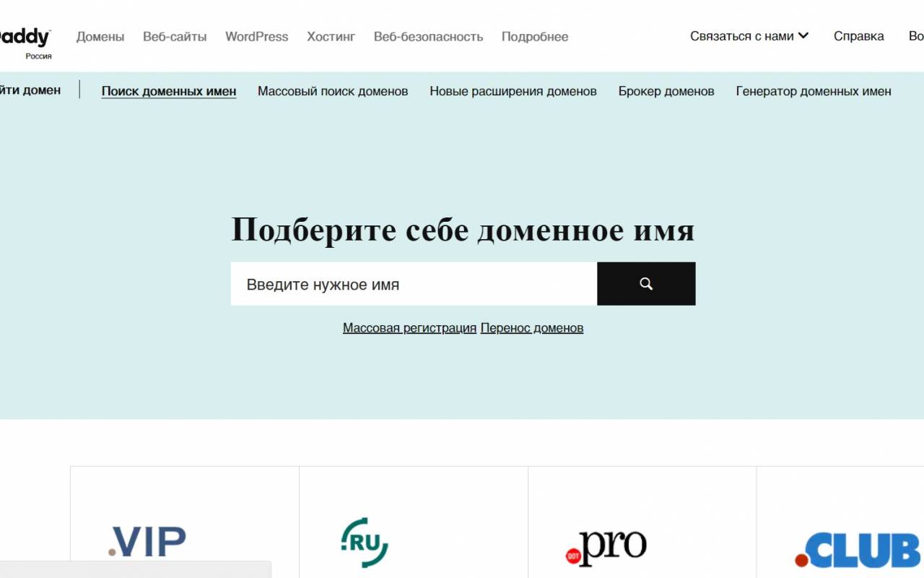Open the Веб-безопасность menu
This screenshot has width=924, height=578.
pyautogui.click(x=428, y=37)
